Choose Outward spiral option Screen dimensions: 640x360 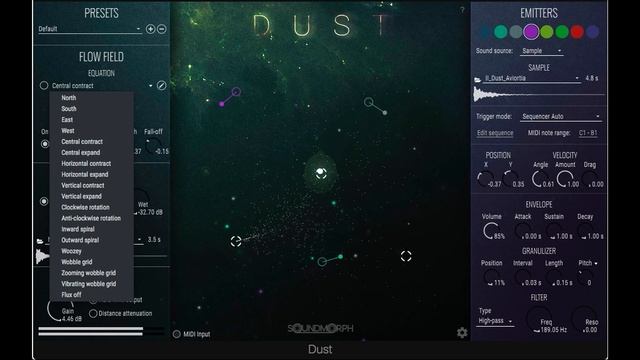[x=80, y=240]
